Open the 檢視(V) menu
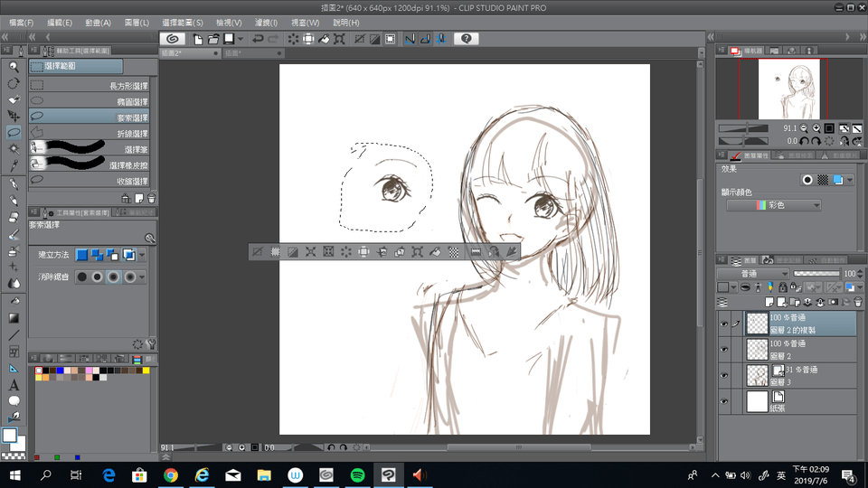The height and width of the screenshot is (488, 868). pyautogui.click(x=228, y=22)
